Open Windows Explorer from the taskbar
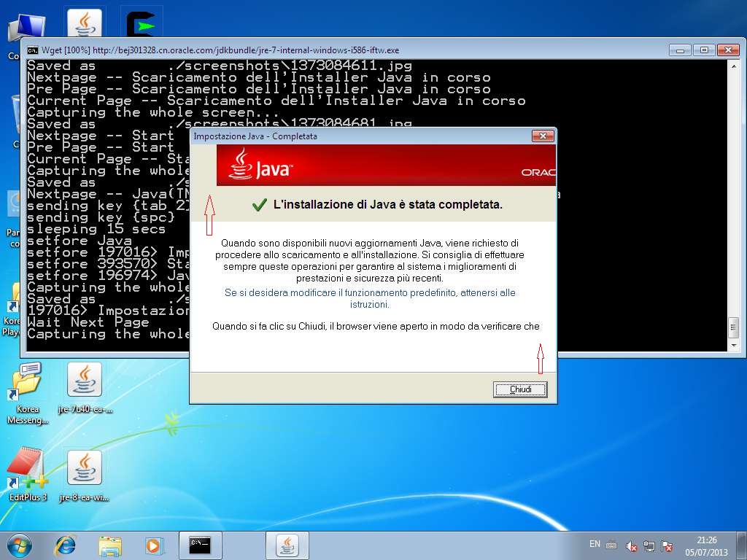The image size is (747, 560). 110,545
